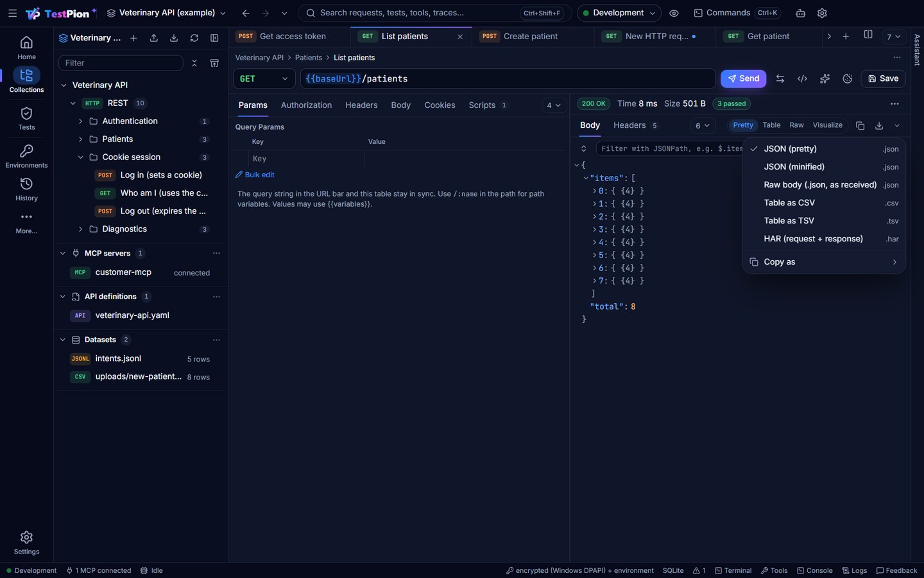Choose Table as CSV from menu
The height and width of the screenshot is (578, 924).
(x=824, y=202)
